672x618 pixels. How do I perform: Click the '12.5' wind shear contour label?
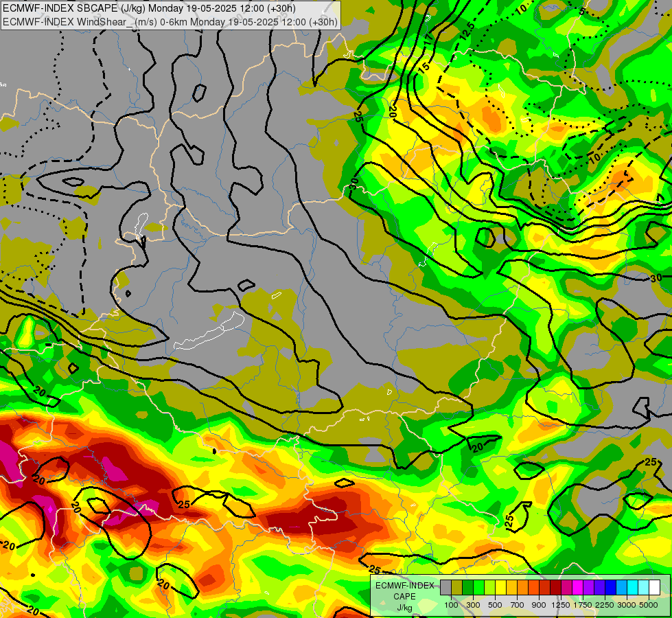coord(467,31)
